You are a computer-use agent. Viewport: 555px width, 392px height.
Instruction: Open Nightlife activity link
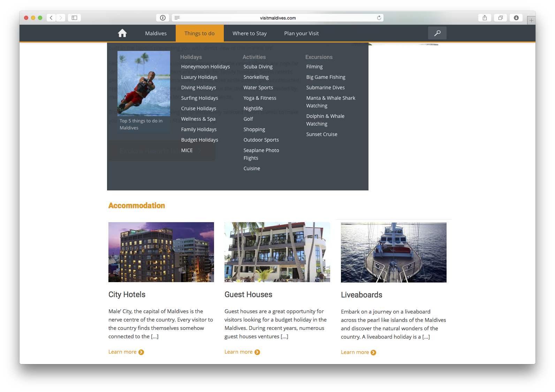tap(253, 108)
